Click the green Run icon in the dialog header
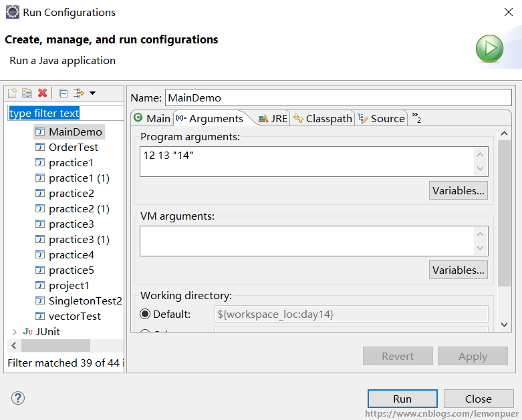 point(489,49)
